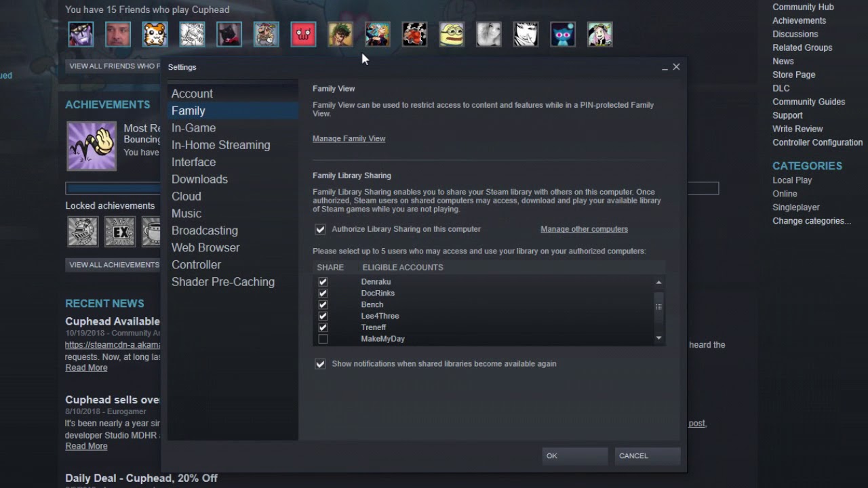Open the black-and-white manga girl friend avatar
Viewport: 868px width, 488px height.
click(526, 35)
